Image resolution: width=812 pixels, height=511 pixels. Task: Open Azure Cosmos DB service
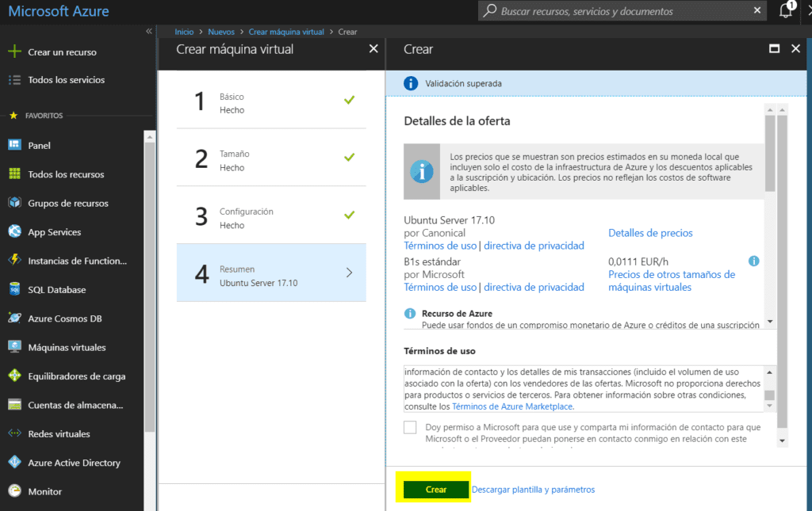(x=66, y=318)
